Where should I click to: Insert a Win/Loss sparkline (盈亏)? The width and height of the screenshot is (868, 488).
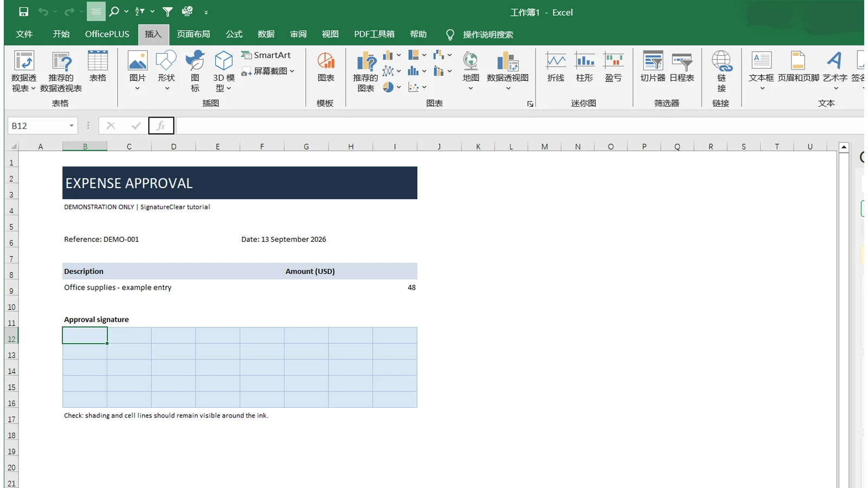(x=614, y=67)
